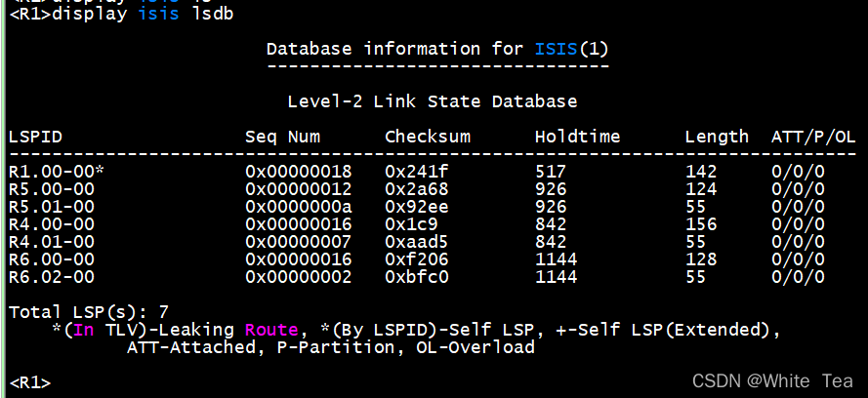Click the Checksum column header
This screenshot has width=868, height=398.
coord(428,137)
